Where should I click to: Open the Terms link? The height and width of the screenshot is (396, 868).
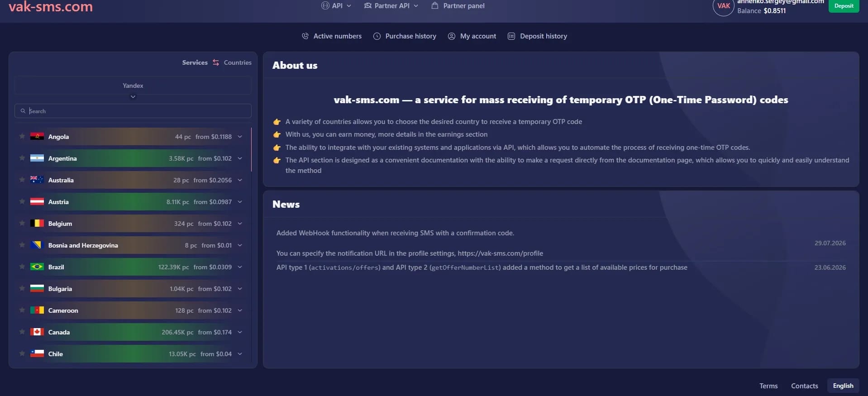click(x=768, y=386)
